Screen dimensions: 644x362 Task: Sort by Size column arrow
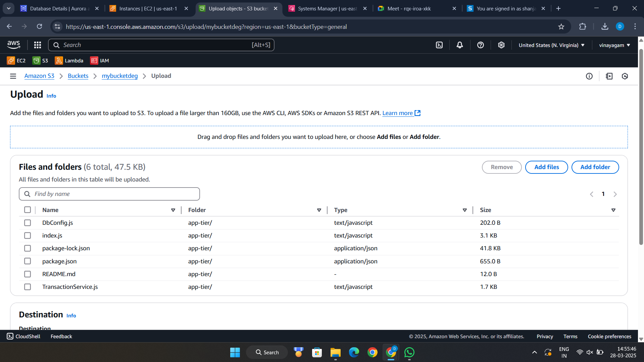tap(613, 210)
